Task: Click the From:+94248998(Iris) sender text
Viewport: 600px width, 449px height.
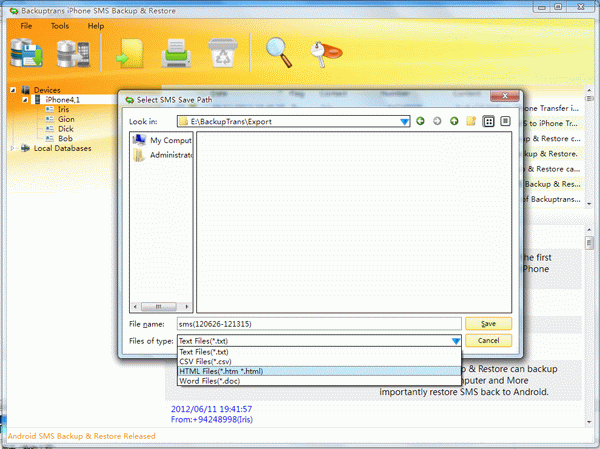Action: click(x=212, y=420)
